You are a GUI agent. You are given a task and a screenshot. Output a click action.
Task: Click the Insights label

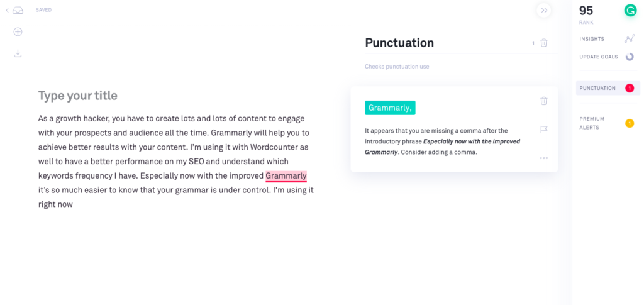[x=591, y=39]
